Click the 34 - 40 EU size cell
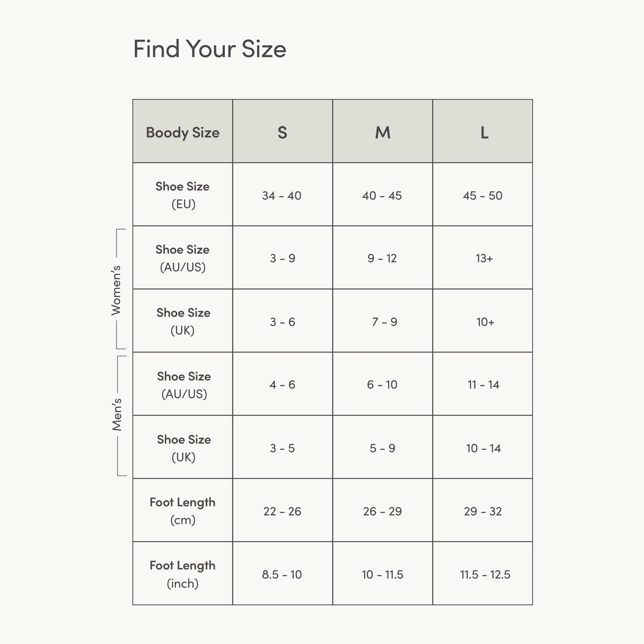This screenshot has height=644, width=644. 282,195
